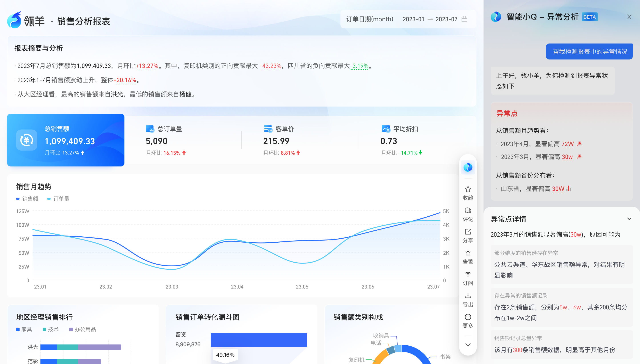Open the 更多 more options icon
The height and width of the screenshot is (364, 640).
[468, 317]
